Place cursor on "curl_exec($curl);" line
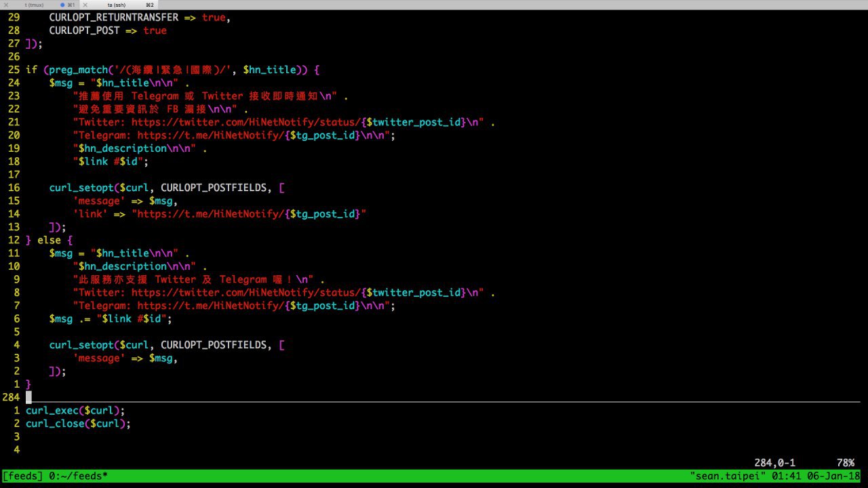 point(75,411)
